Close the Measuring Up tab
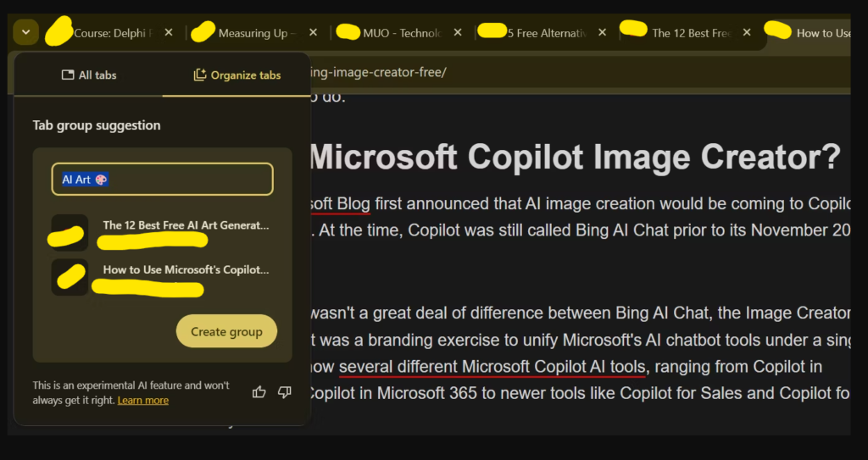Screen dimensions: 868x460 [314, 33]
